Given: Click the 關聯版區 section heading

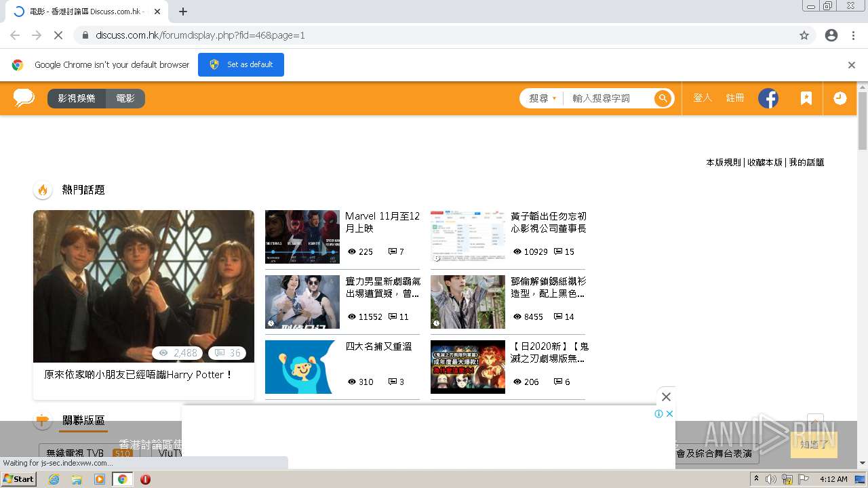Looking at the screenshot, I should point(83,420).
